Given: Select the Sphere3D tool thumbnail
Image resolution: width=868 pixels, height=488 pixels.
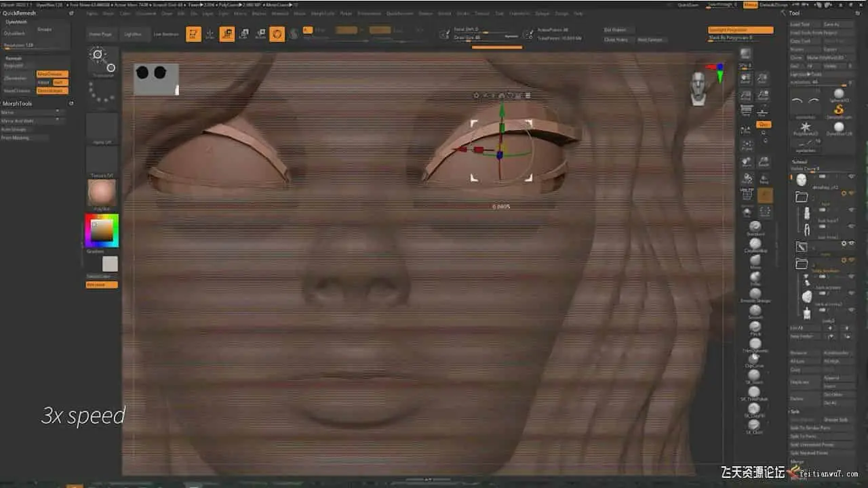Looking at the screenshot, I should [839, 94].
